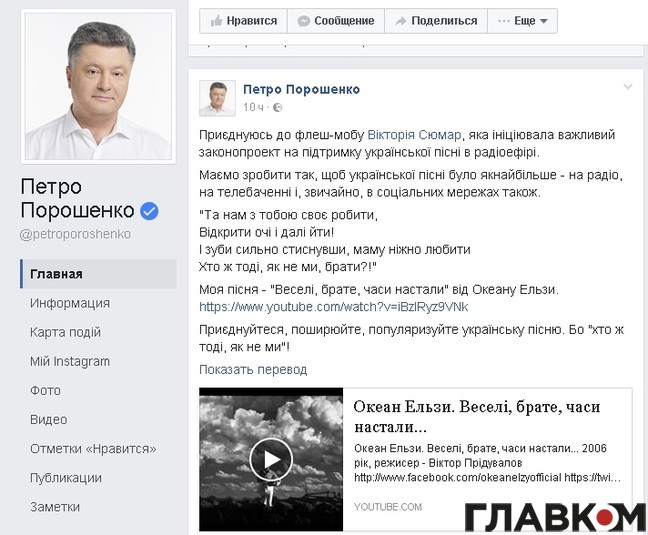Follow the youtube.com watch link in post
Image resolution: width=648 pixels, height=535 pixels.
click(334, 307)
